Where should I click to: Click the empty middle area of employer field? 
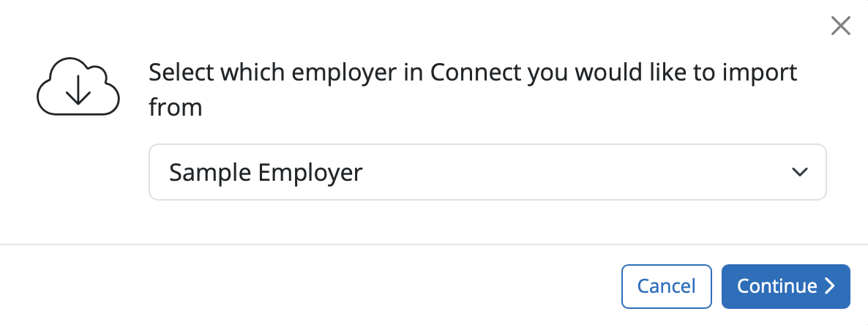point(571,172)
